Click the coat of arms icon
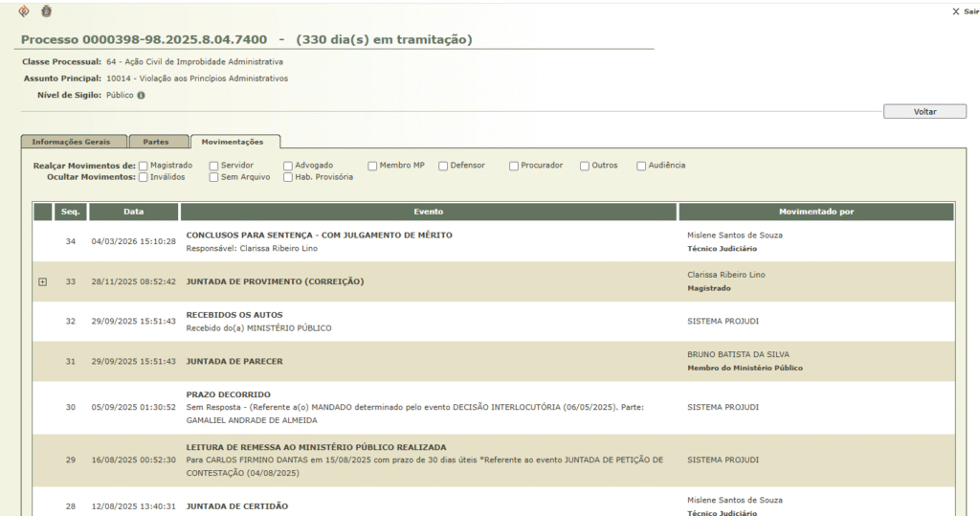980x516 pixels. coord(47,11)
